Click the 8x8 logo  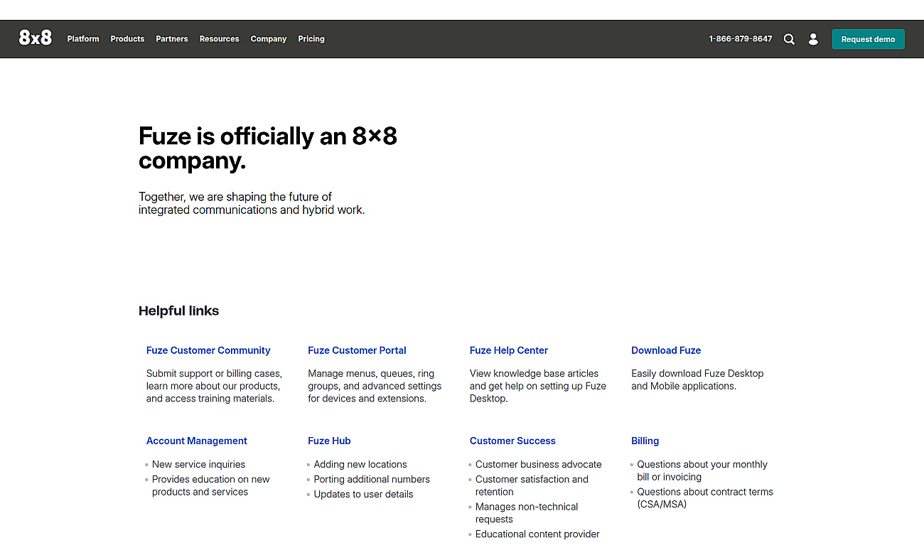36,38
